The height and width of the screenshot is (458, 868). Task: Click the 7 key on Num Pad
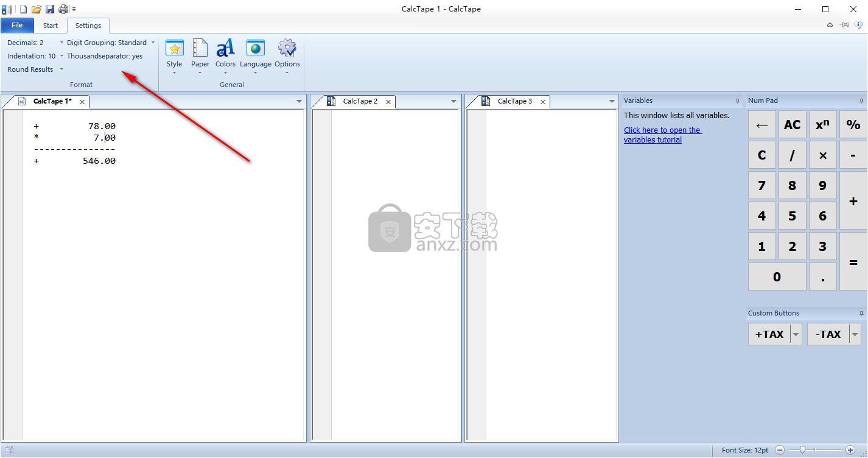point(762,185)
